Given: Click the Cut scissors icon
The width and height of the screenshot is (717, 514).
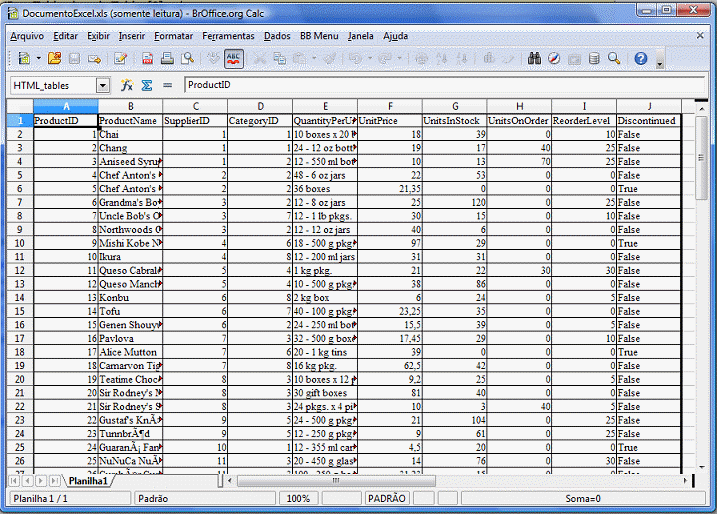Looking at the screenshot, I should coord(259,59).
